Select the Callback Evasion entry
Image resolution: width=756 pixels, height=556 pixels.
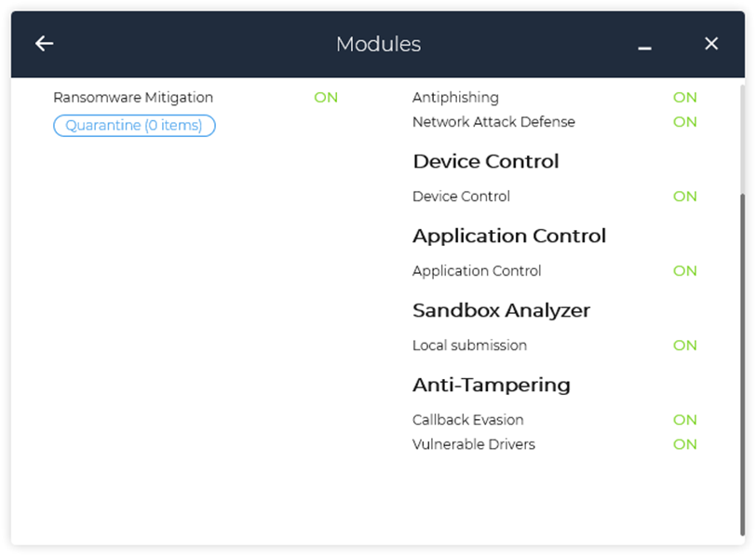467,420
